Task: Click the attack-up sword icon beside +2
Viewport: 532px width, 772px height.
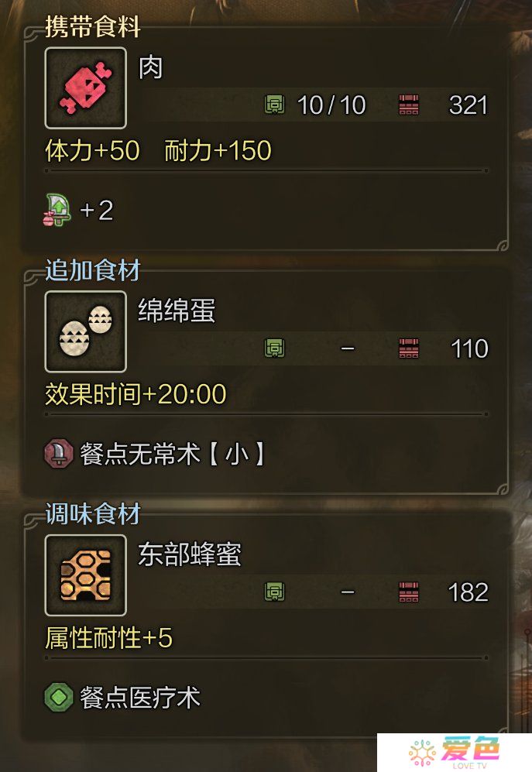Action: click(x=57, y=211)
